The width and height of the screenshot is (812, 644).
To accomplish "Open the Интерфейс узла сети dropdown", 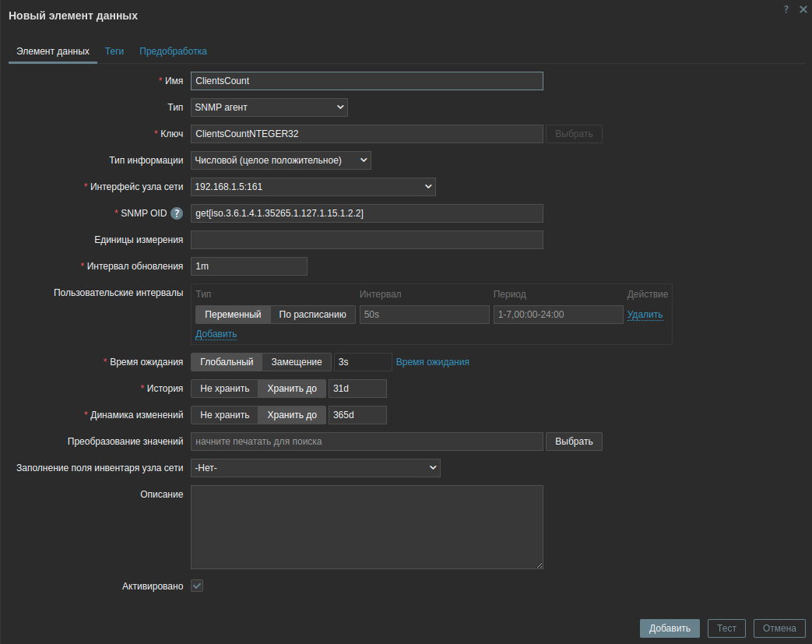I will (x=312, y=187).
